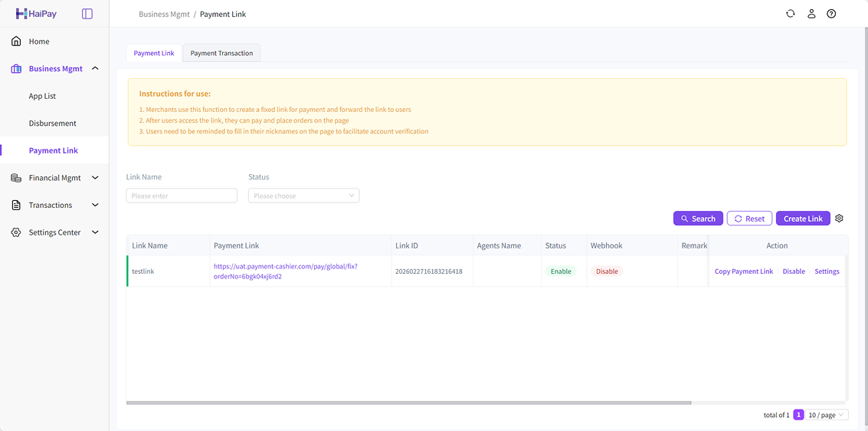Click Copy Payment Link for testlink

point(743,271)
